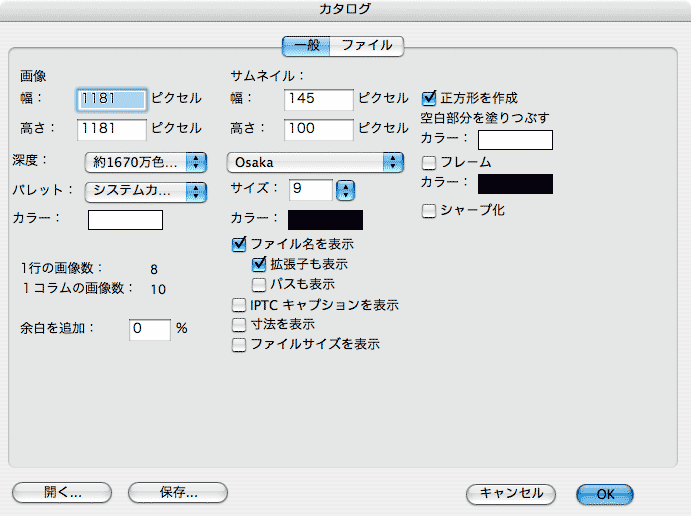The height and width of the screenshot is (516, 691).
Task: Toggle the 拡張子も表示 checkbox
Action: click(259, 264)
